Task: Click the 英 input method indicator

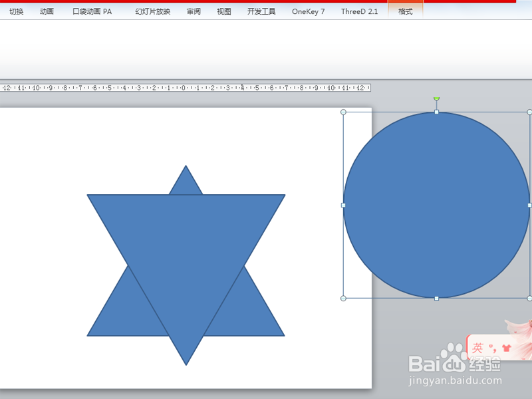Action: pyautogui.click(x=477, y=348)
